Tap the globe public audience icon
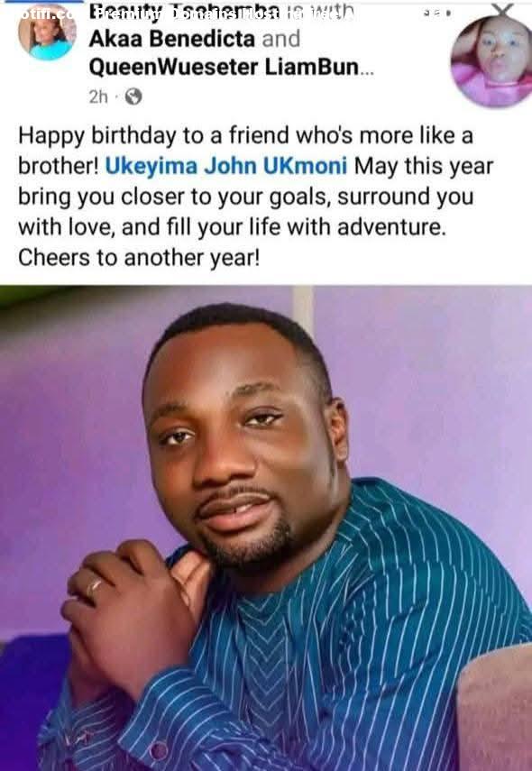Image resolution: width=532 pixels, height=771 pixels. click(x=133, y=96)
